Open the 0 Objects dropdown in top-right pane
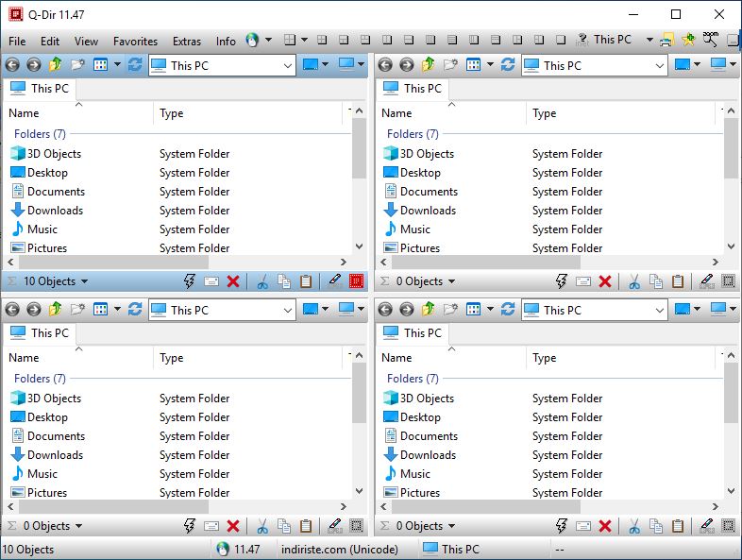The height and width of the screenshot is (560, 742). pos(451,281)
